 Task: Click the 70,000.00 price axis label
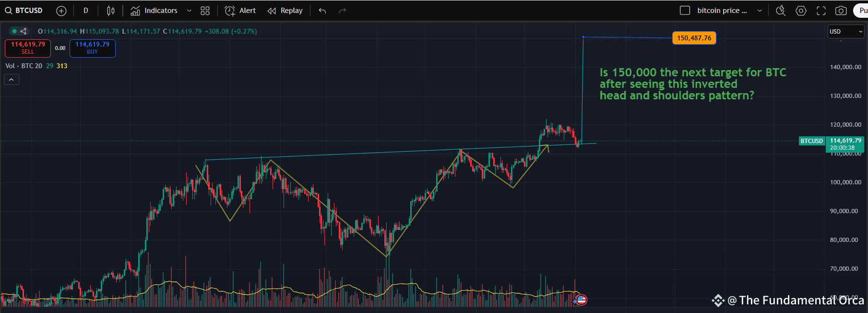pyautogui.click(x=844, y=269)
